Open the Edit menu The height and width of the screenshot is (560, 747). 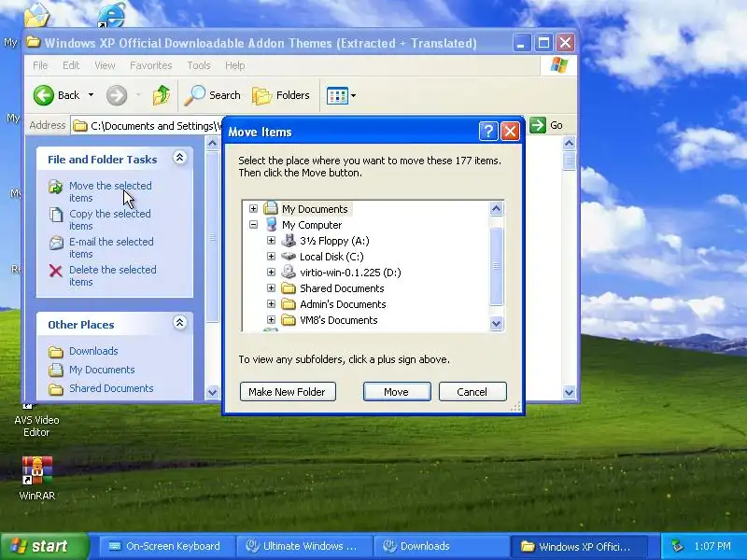click(x=71, y=65)
